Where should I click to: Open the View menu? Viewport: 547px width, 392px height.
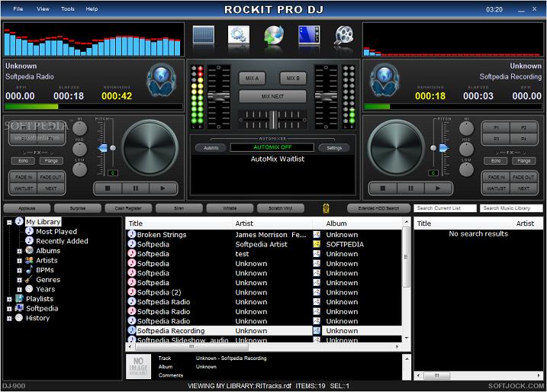[43, 8]
